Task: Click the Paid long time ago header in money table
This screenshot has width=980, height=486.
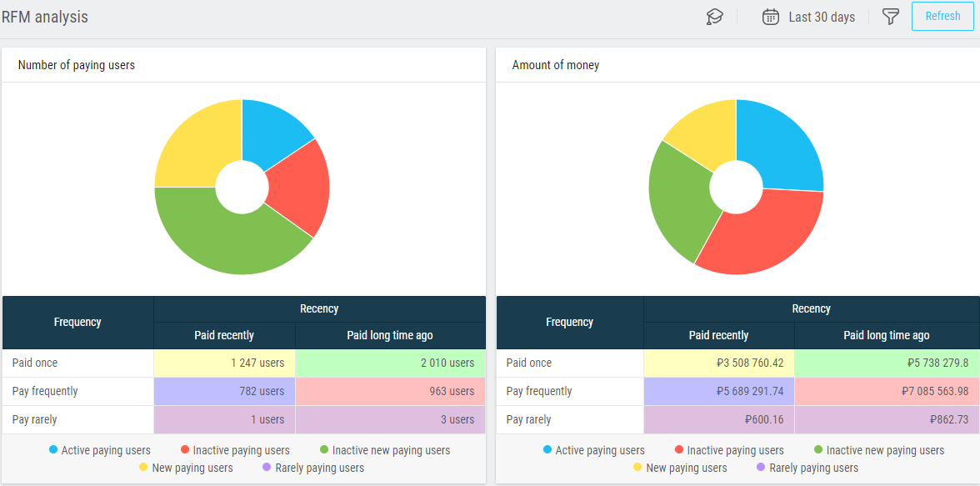Action: (887, 336)
